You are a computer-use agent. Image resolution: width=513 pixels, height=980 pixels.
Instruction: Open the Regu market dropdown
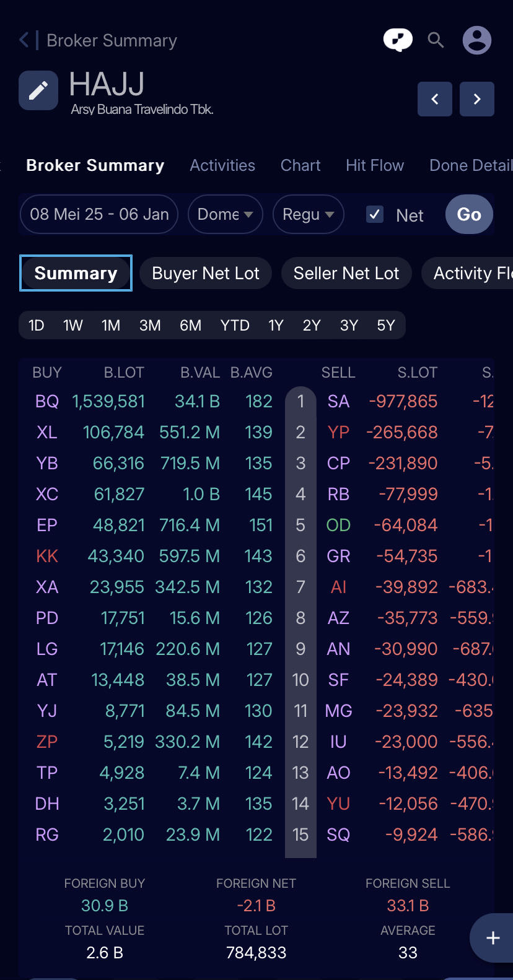pos(308,215)
